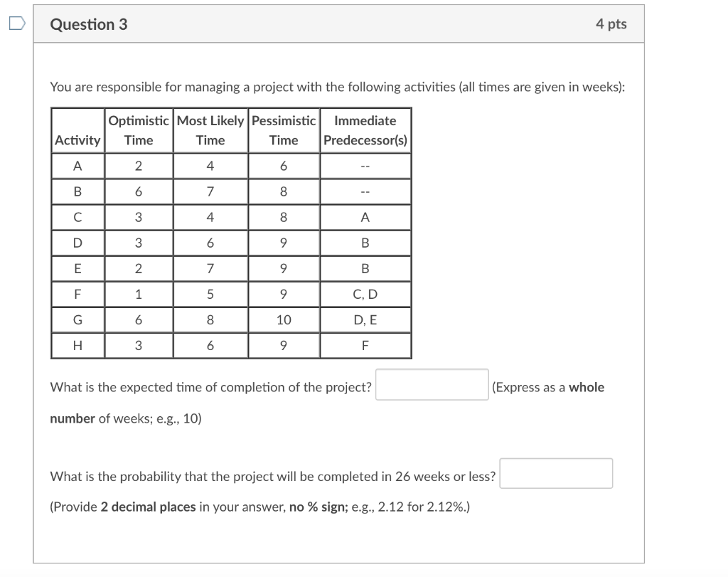The image size is (728, 577).
Task: Click the Activity A row label
Action: tap(77, 165)
